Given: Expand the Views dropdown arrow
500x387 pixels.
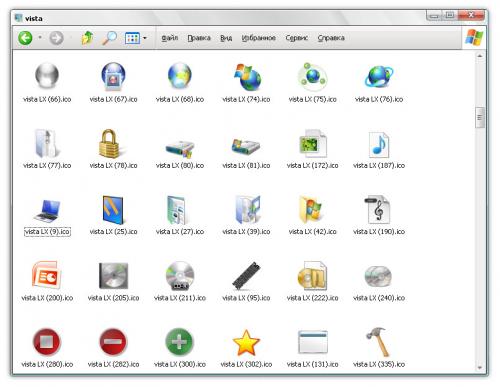Looking at the screenshot, I should pos(145,38).
